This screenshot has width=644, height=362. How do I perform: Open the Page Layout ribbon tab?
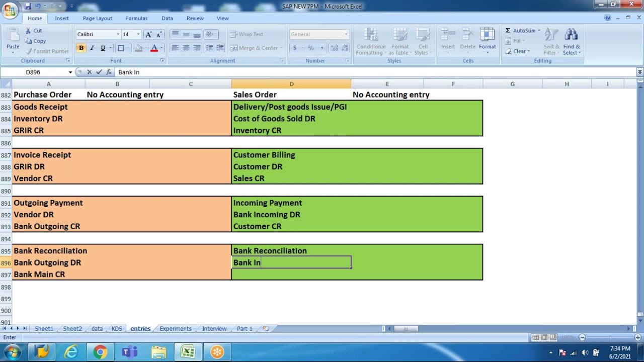pyautogui.click(x=97, y=18)
